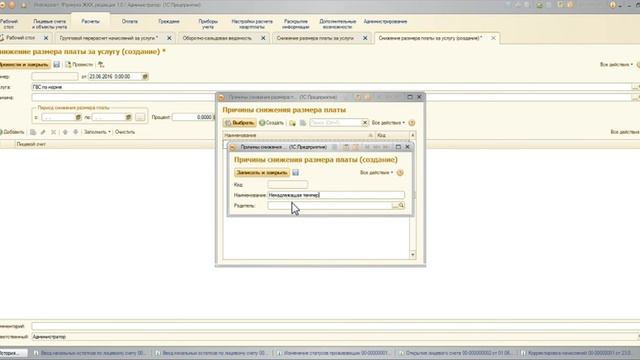Click the delete X icon in table toolbar
The image size is (640, 360).
click(x=53, y=132)
